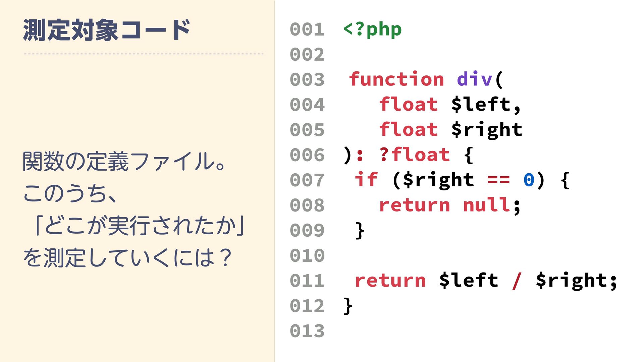Click line number 010
This screenshot has height=362, width=644.
307,255
